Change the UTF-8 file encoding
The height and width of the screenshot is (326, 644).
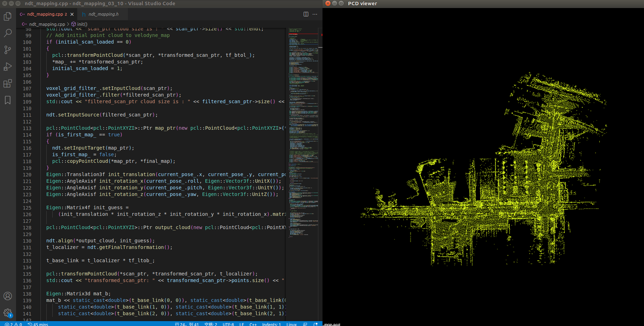[x=228, y=324]
